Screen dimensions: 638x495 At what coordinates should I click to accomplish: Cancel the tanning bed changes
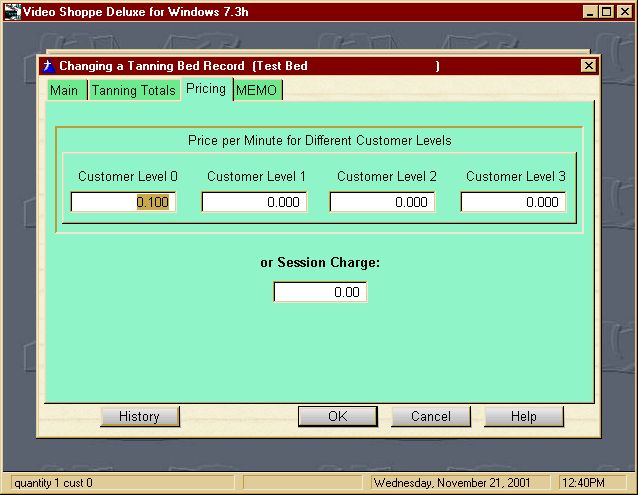(431, 416)
